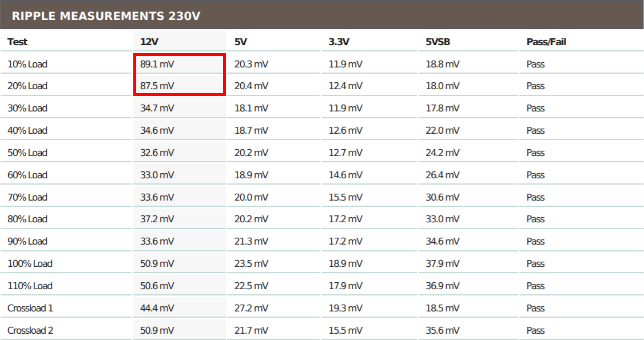The width and height of the screenshot is (644, 340).
Task: Click the 27.2 mV value in 5V column
Action: click(x=251, y=309)
